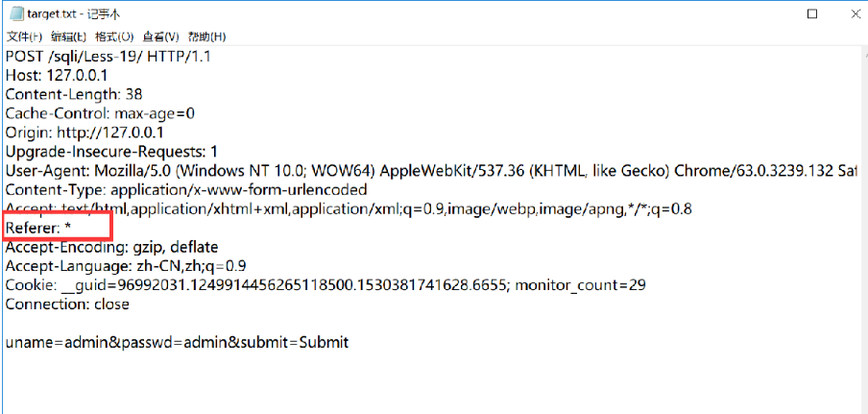Place cursor on the Referer: * line
Screen dimensions: 868x414
38,228
